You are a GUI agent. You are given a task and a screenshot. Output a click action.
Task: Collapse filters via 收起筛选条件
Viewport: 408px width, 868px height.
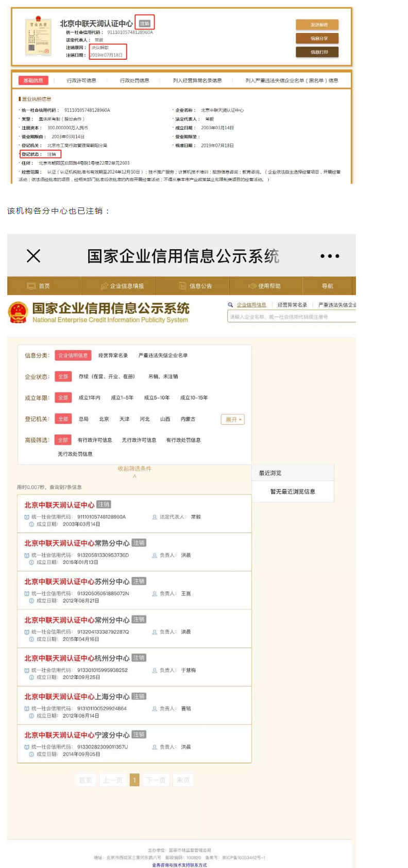134,468
